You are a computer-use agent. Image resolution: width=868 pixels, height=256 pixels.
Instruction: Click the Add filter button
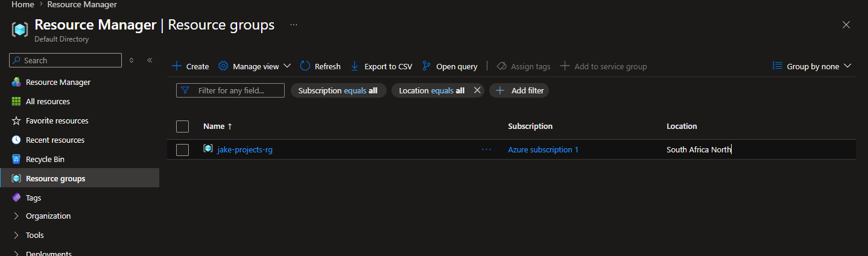point(519,90)
